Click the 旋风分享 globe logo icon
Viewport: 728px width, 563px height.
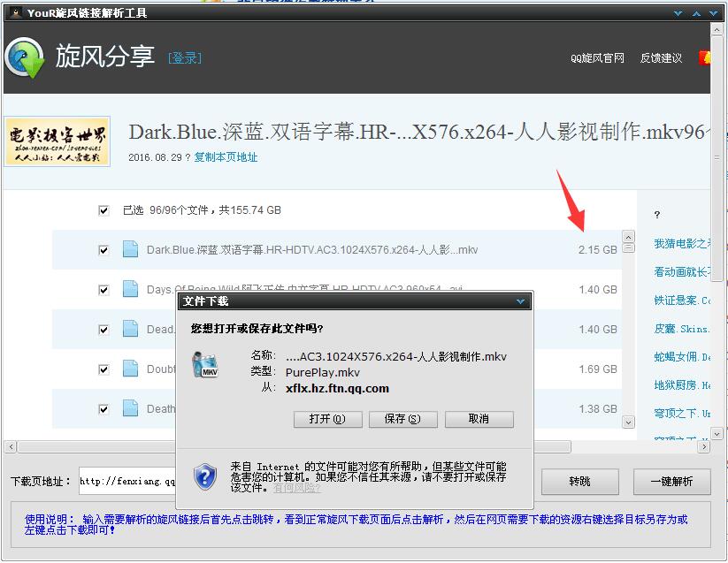24,56
